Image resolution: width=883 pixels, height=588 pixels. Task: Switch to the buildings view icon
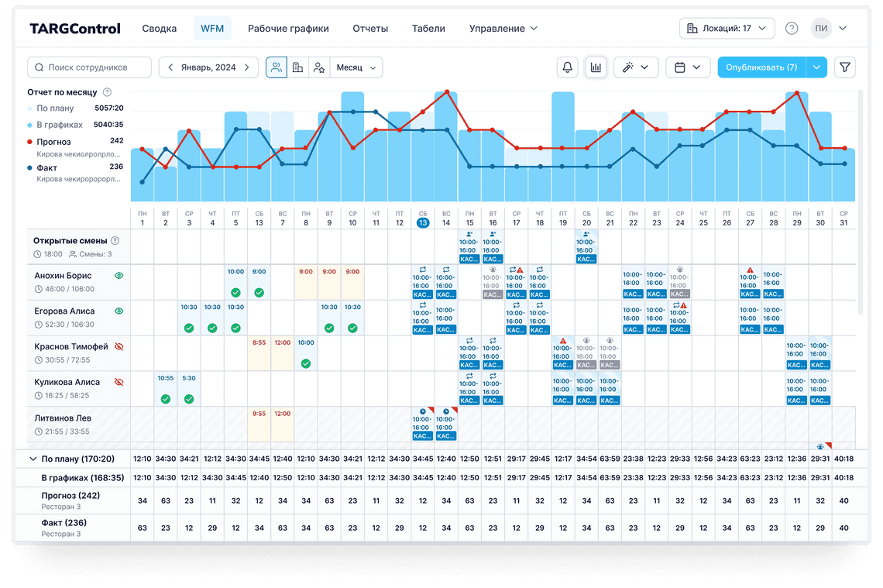(x=297, y=67)
